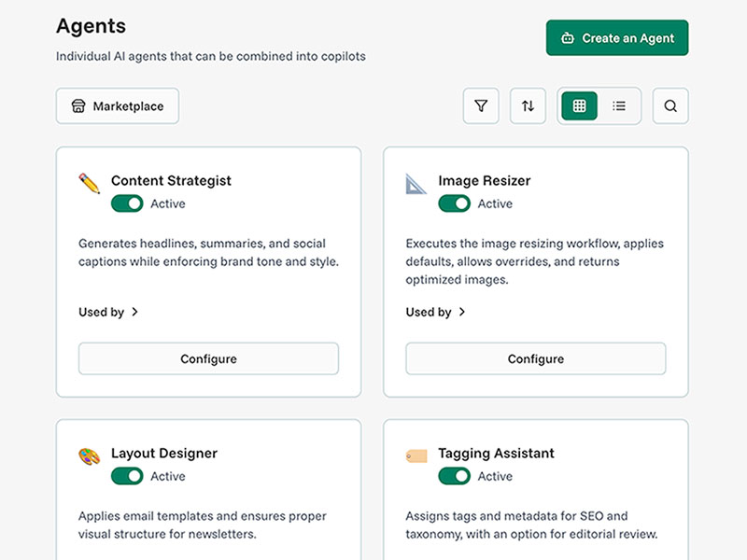Image resolution: width=747 pixels, height=560 pixels.
Task: Expand Used by under Content Strategist
Action: click(108, 312)
